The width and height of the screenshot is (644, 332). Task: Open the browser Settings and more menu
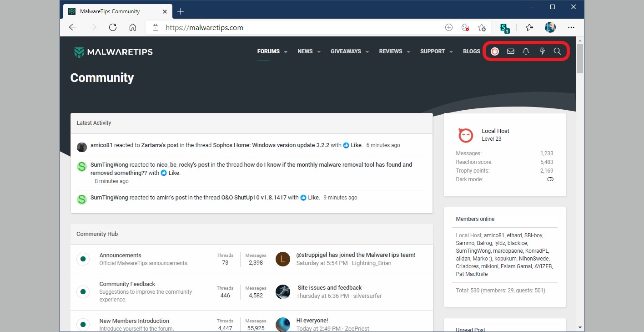click(x=571, y=27)
